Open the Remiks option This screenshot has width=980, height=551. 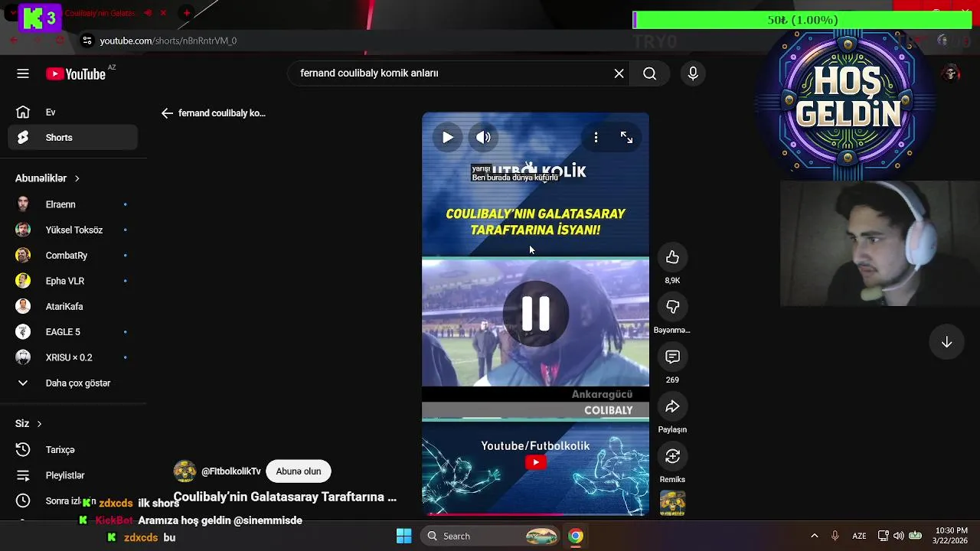click(x=672, y=456)
